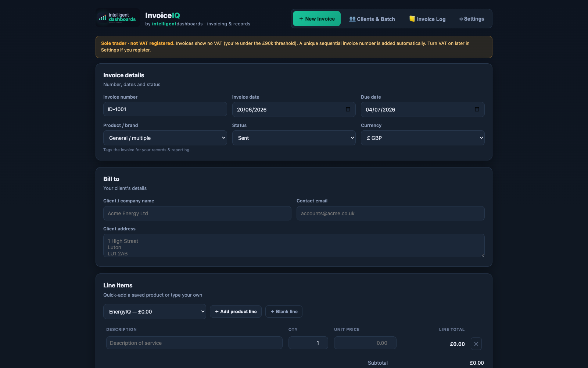Change the Currency dropdown from £ GBP
Image resolution: width=588 pixels, height=368 pixels.
click(x=423, y=138)
